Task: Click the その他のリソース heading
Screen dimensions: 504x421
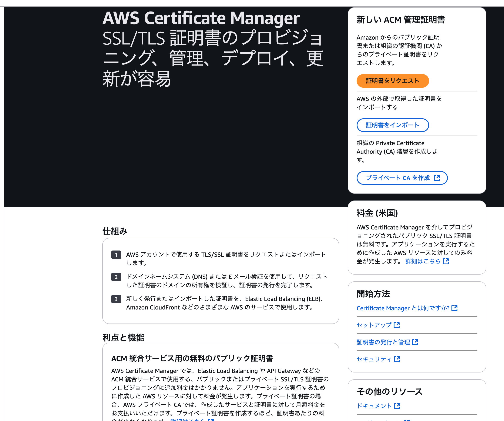Action: pos(389,392)
